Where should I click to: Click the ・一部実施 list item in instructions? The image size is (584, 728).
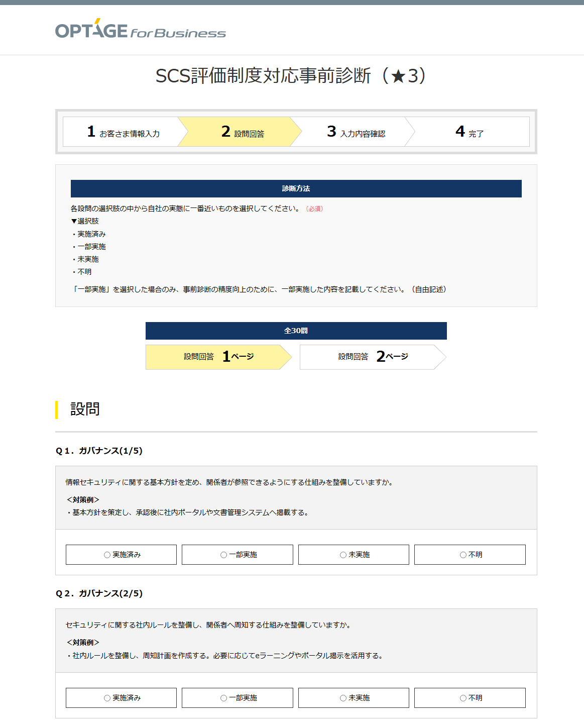(88, 247)
